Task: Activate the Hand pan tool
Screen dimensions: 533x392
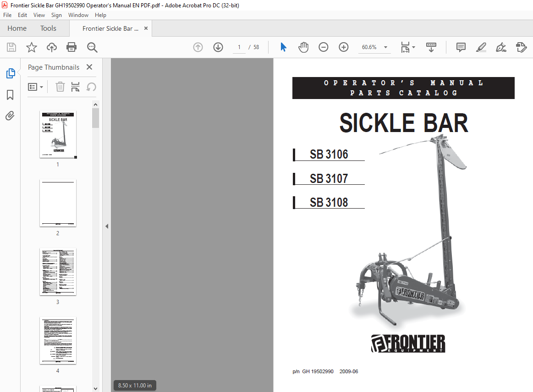Action: click(303, 47)
